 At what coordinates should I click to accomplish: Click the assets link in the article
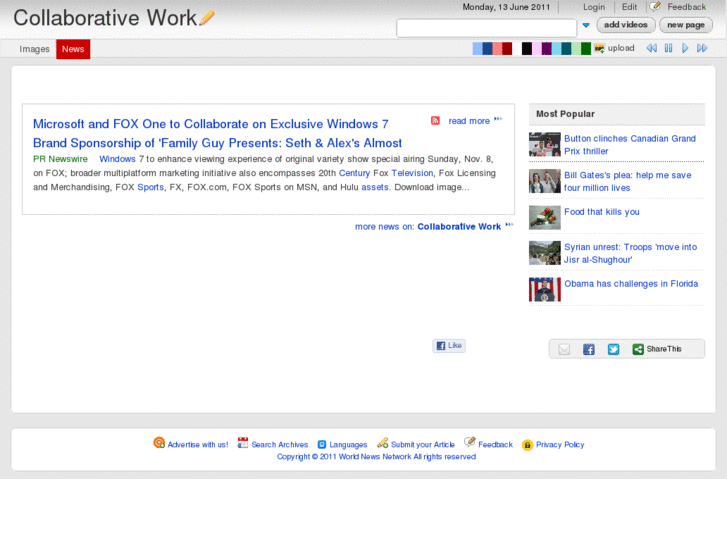[x=375, y=187]
